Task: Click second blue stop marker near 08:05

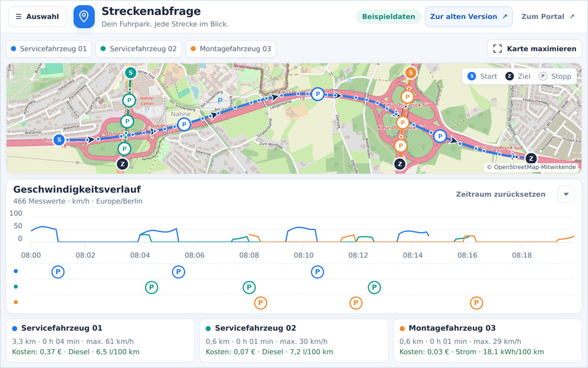Action: point(179,271)
